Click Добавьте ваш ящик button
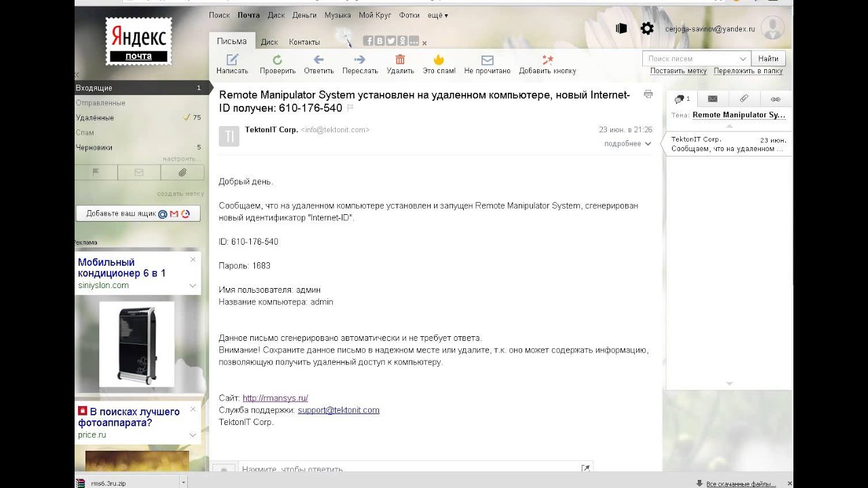Image resolution: width=868 pixels, height=488 pixels. (x=138, y=213)
